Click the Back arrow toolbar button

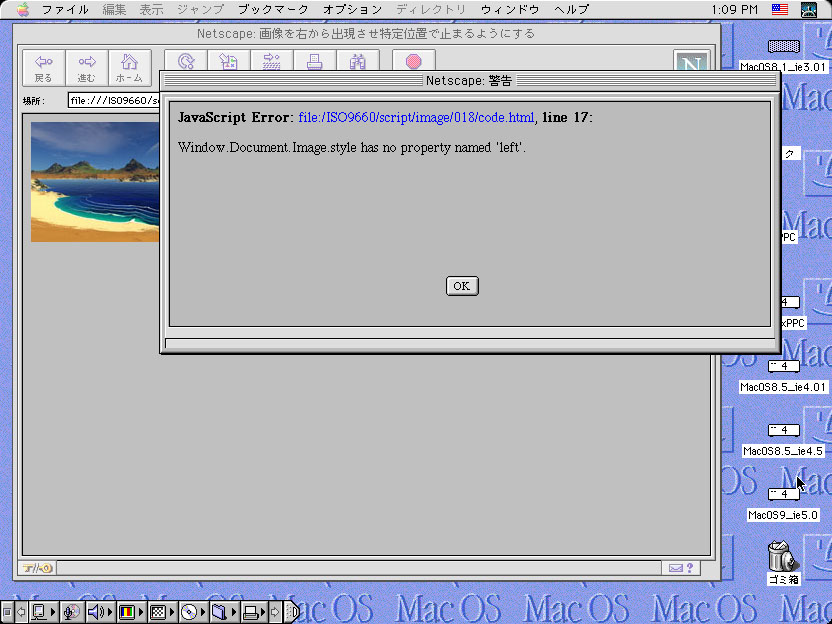coord(44,68)
